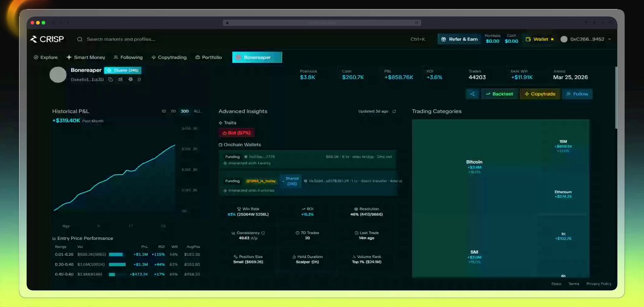The height and width of the screenshot is (307, 644).
Task: Click the +$858.76K P&L value
Action: click(x=399, y=77)
